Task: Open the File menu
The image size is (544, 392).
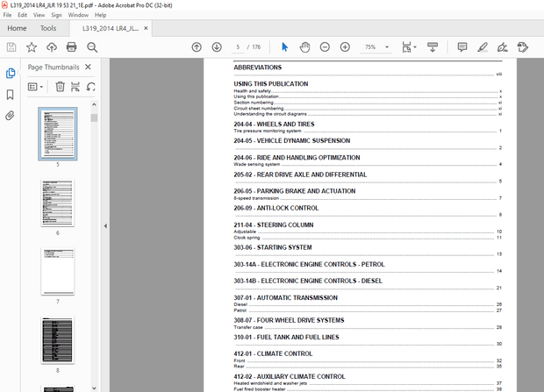Action: pos(7,15)
